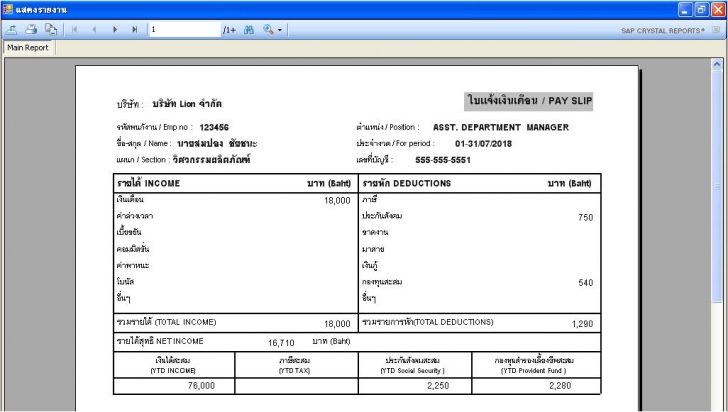Go to next page arrow
Screen dimensions: 728x412
coord(115,30)
